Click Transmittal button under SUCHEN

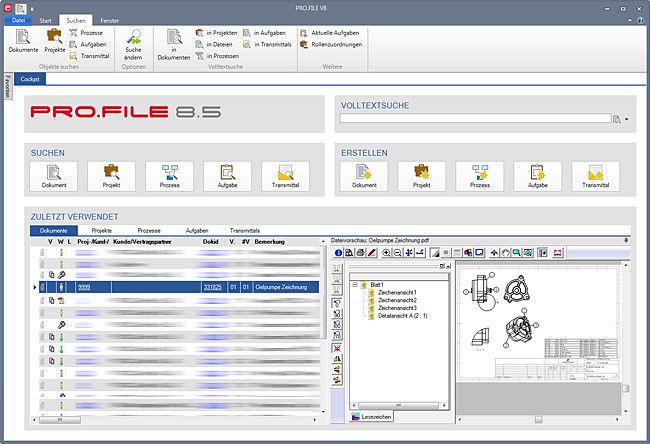pyautogui.click(x=286, y=177)
